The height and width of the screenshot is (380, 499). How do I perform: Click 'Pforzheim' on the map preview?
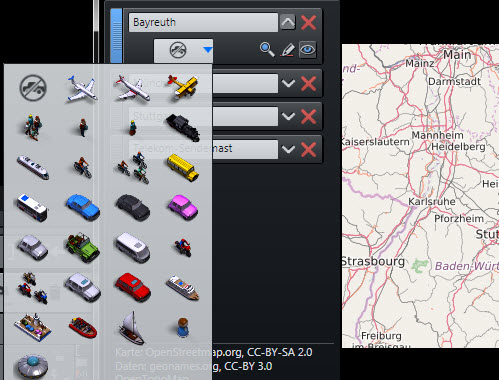(x=459, y=219)
